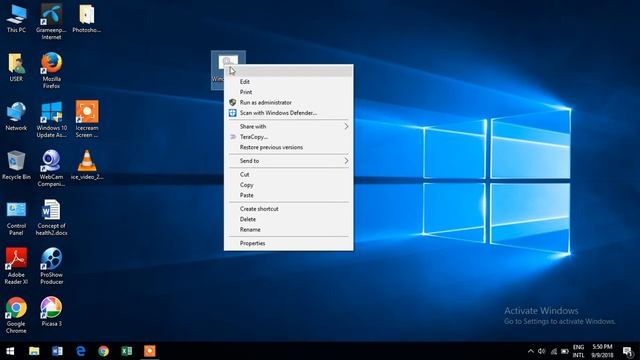The height and width of the screenshot is (360, 640).
Task: Select the ice_video VLC file icon
Action: click(x=87, y=166)
